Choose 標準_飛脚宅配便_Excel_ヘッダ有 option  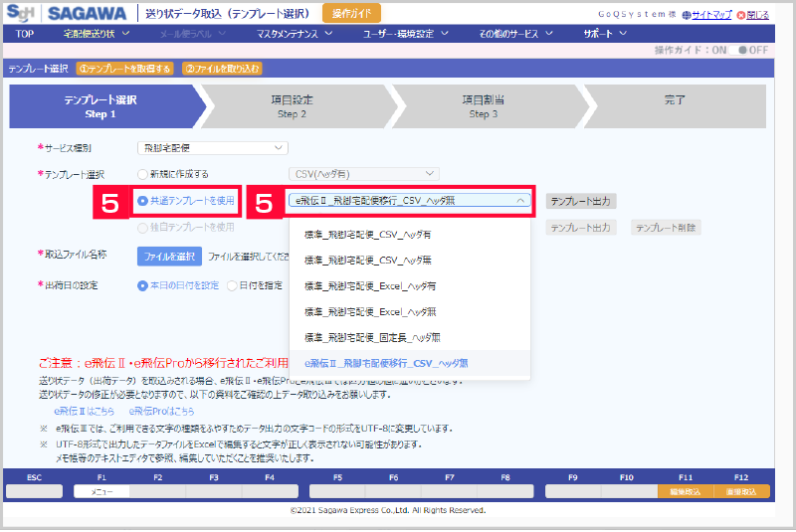pyautogui.click(x=410, y=286)
